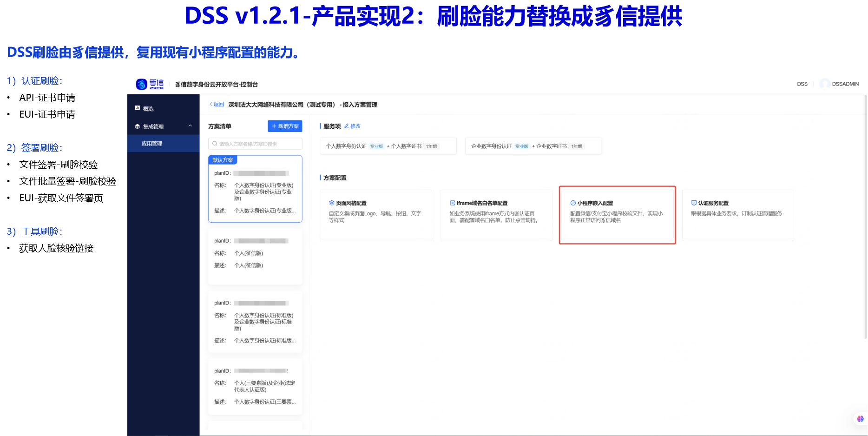Click the floating assistant icon at bottom right
The width and height of the screenshot is (868, 436).
861,419
